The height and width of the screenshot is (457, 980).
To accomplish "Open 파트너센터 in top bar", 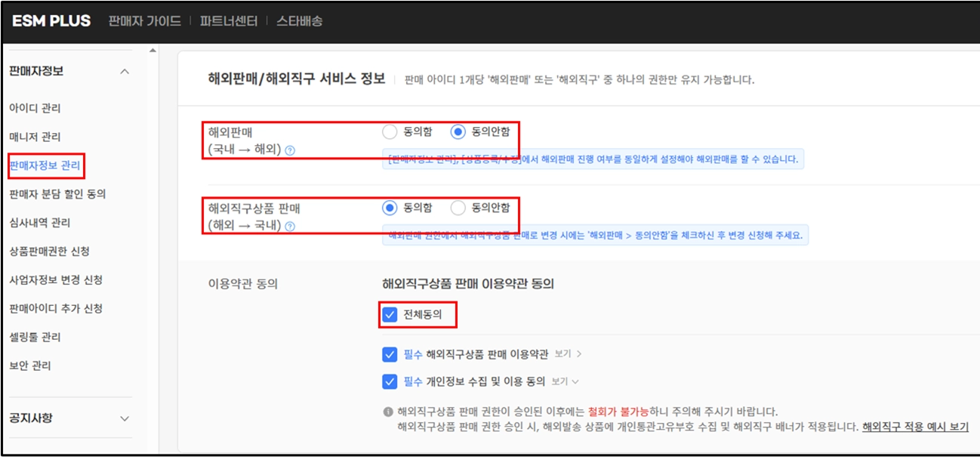I will click(x=228, y=21).
